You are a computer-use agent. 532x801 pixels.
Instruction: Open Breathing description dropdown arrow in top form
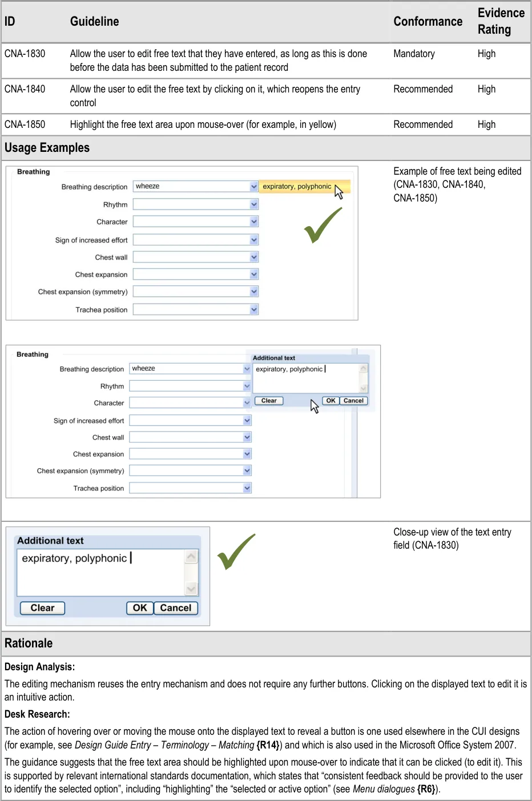pyautogui.click(x=254, y=187)
